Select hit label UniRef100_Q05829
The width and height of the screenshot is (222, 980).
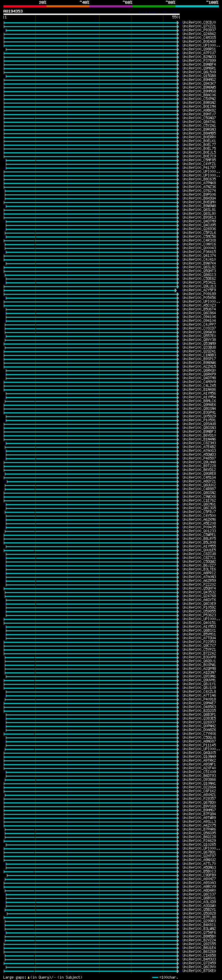point(199,416)
